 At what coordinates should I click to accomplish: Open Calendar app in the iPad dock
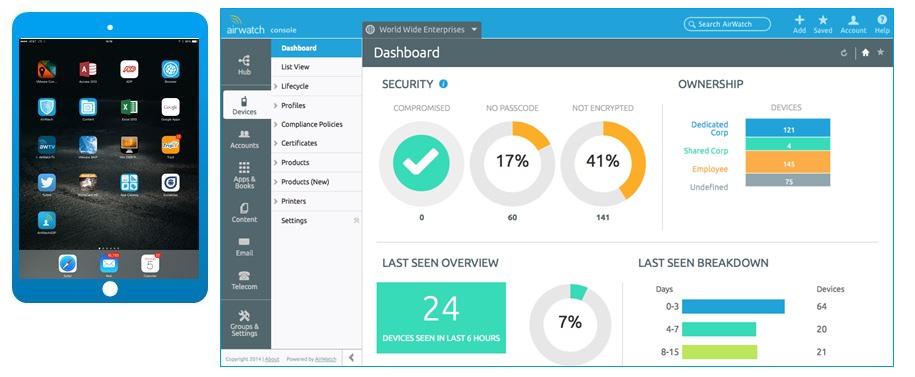point(150,264)
